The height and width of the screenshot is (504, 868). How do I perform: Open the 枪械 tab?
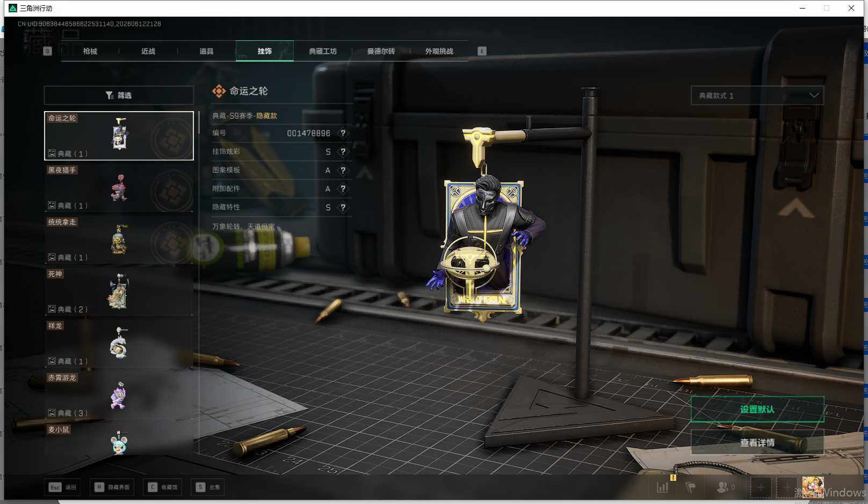[90, 51]
